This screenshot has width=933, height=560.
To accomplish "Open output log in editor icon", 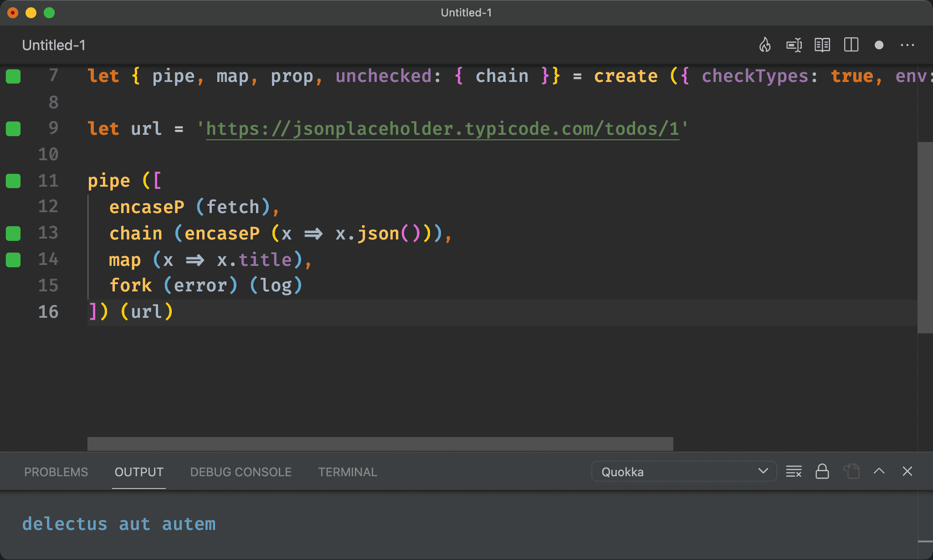I will [x=851, y=471].
